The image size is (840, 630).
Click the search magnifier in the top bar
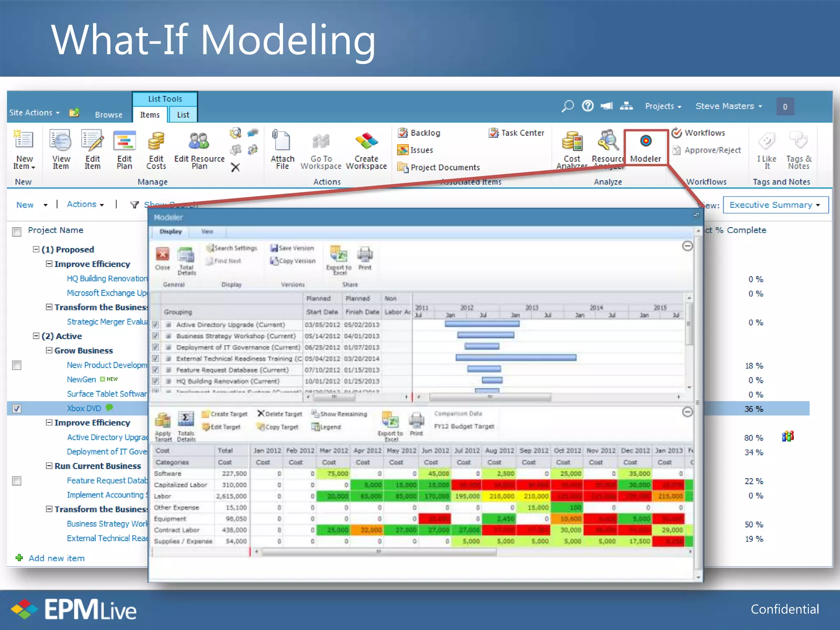click(x=568, y=106)
